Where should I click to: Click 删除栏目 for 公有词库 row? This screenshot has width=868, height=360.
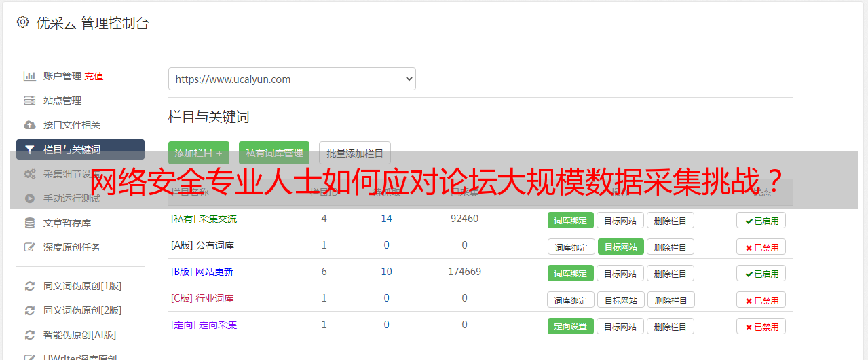[x=671, y=247]
